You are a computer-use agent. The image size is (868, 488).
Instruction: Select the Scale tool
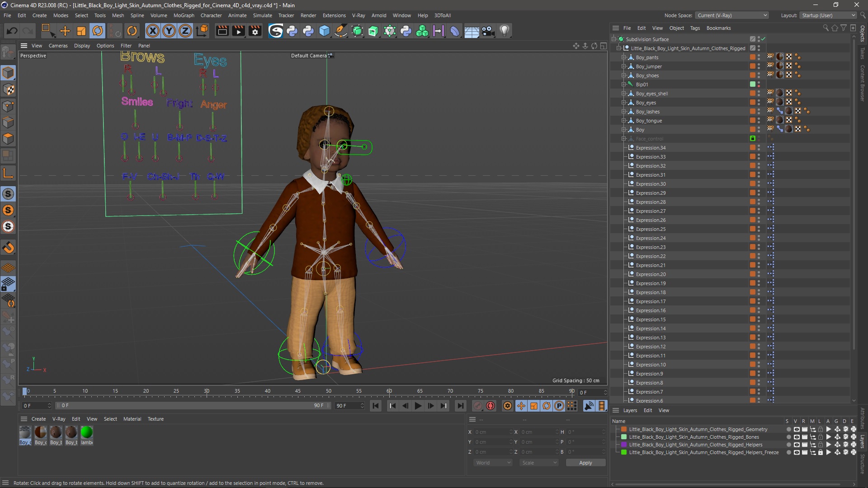[81, 31]
